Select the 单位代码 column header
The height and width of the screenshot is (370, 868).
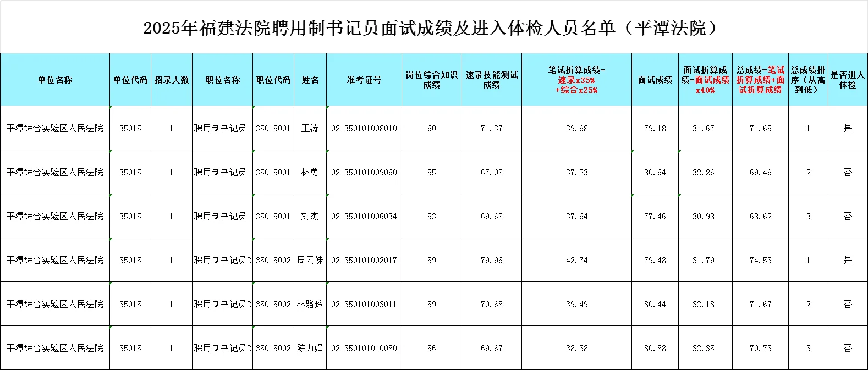130,80
